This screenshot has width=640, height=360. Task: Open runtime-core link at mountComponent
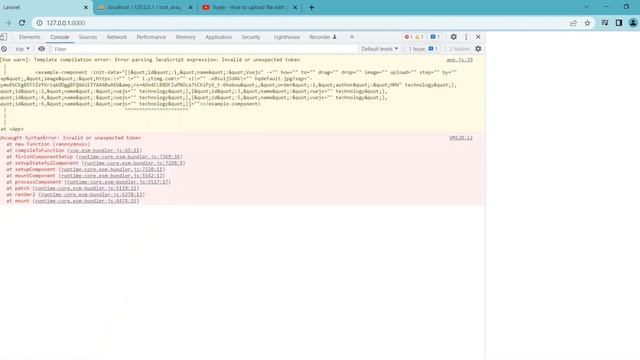pyautogui.click(x=112, y=176)
